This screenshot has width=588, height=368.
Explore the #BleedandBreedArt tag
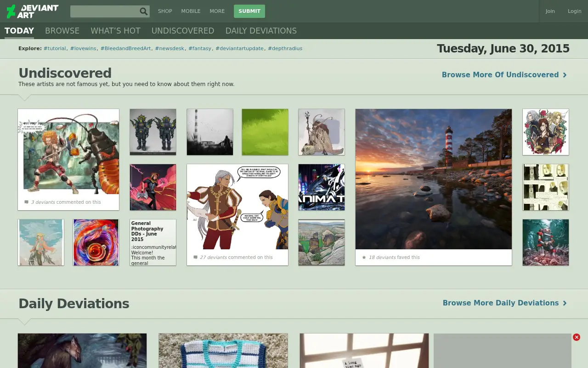[x=125, y=48]
